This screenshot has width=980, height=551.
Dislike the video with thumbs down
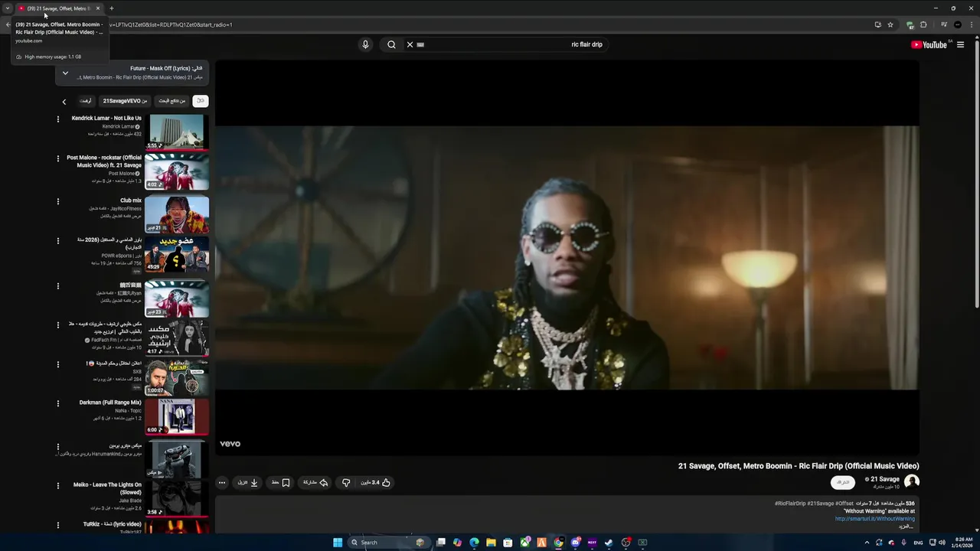point(346,483)
